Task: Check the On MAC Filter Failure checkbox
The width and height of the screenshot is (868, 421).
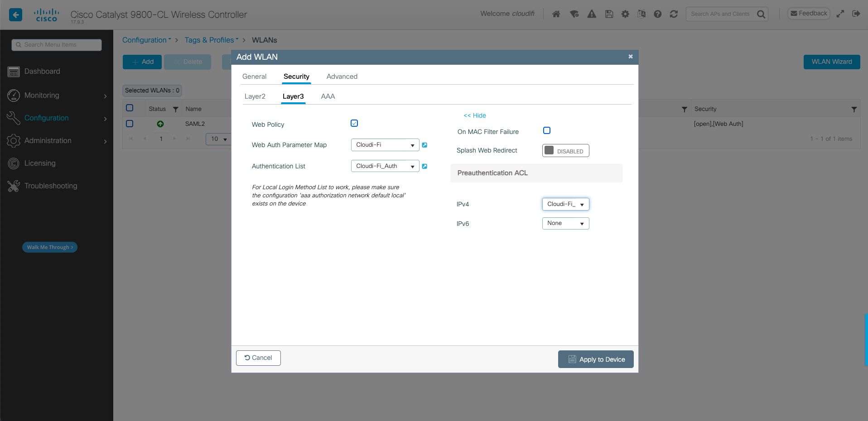Action: pyautogui.click(x=547, y=130)
